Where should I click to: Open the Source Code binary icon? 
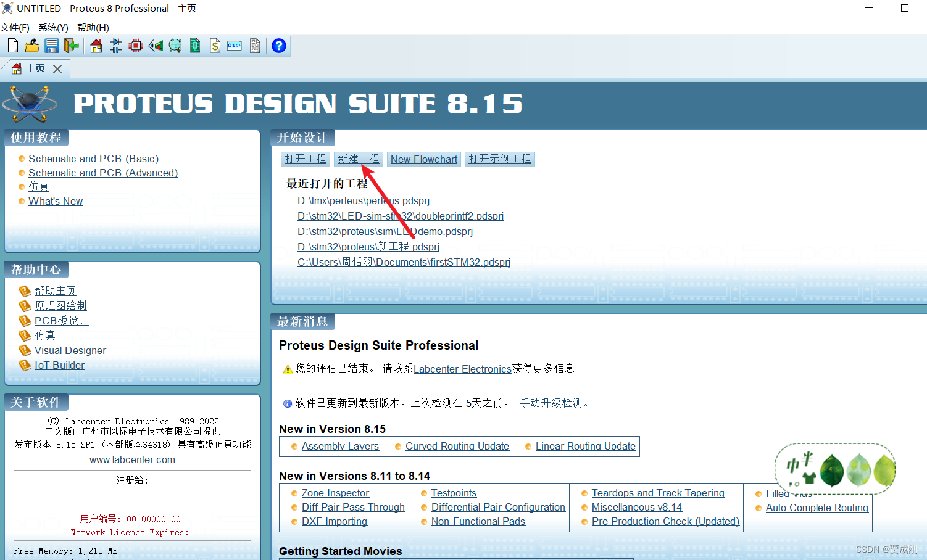[235, 46]
